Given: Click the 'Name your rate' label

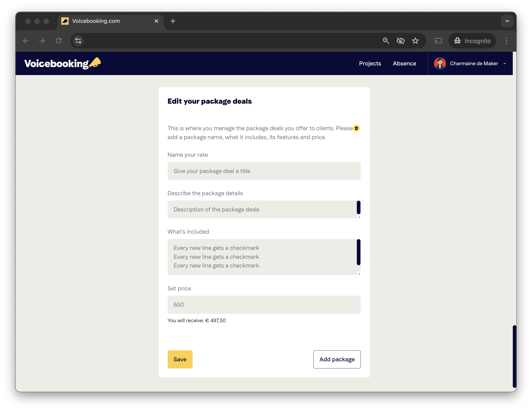Looking at the screenshot, I should coord(188,155).
